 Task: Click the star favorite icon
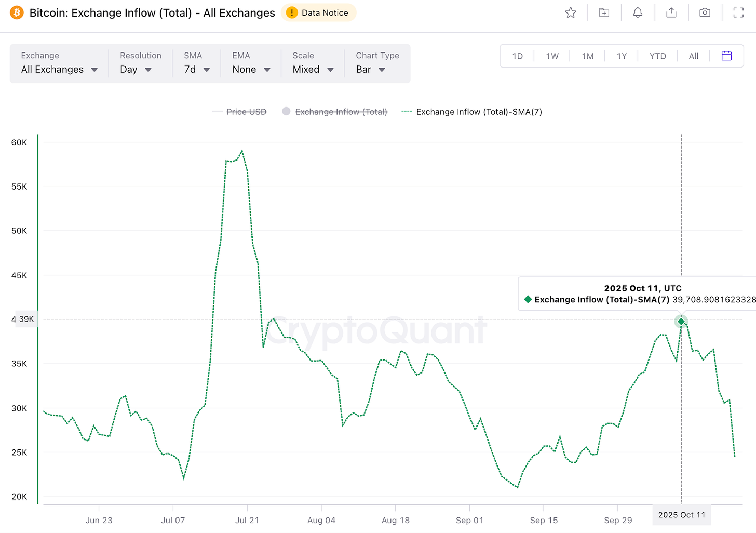[x=571, y=13]
